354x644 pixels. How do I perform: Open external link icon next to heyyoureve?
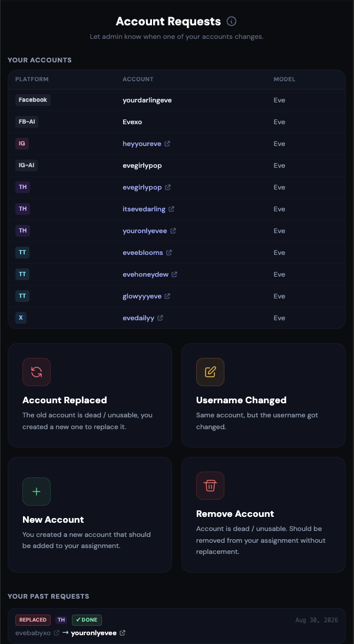[167, 144]
